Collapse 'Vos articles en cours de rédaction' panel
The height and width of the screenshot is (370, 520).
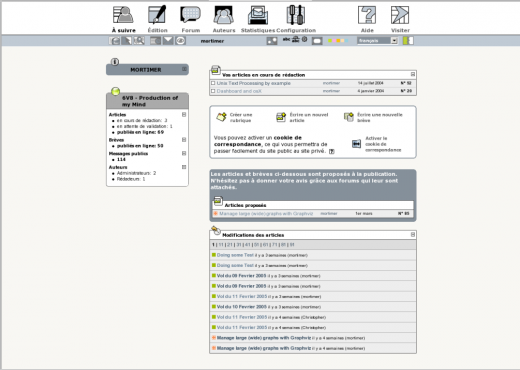point(413,74)
